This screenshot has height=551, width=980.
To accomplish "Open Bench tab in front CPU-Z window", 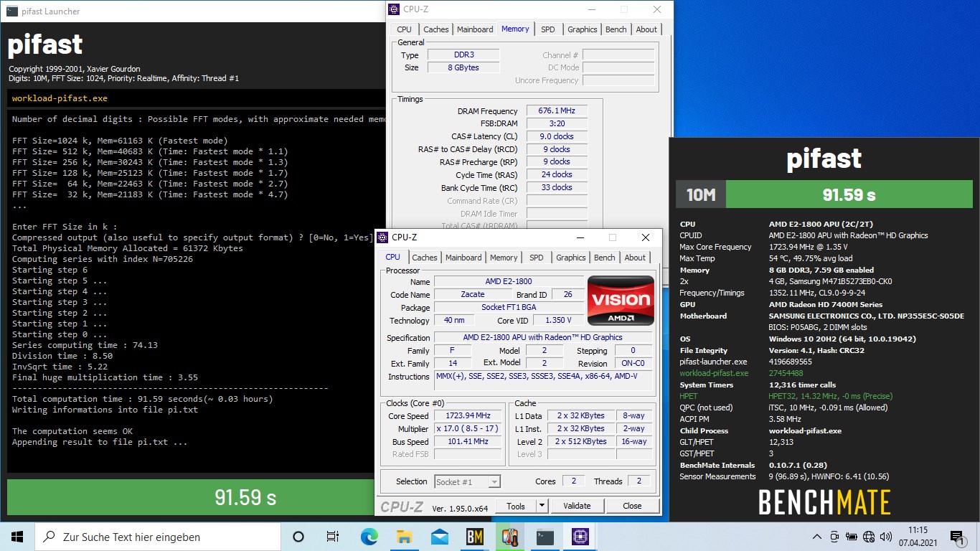I will [x=604, y=258].
